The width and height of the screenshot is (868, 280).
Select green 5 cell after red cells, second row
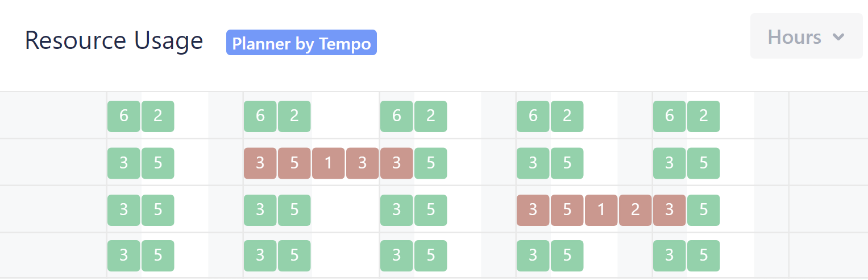click(x=430, y=163)
